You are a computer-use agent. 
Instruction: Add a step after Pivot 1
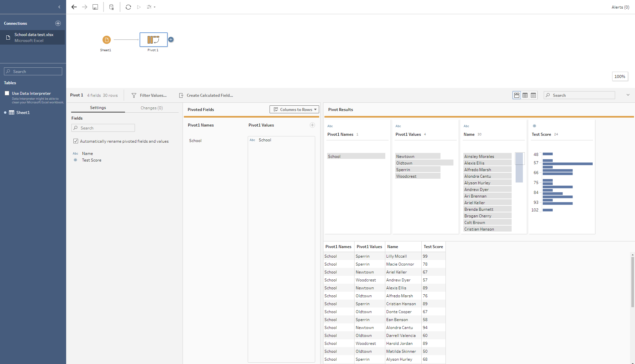click(x=171, y=40)
